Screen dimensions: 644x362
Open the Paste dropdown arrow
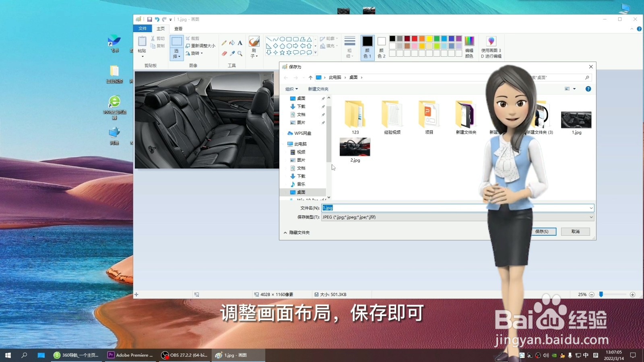[x=142, y=57]
